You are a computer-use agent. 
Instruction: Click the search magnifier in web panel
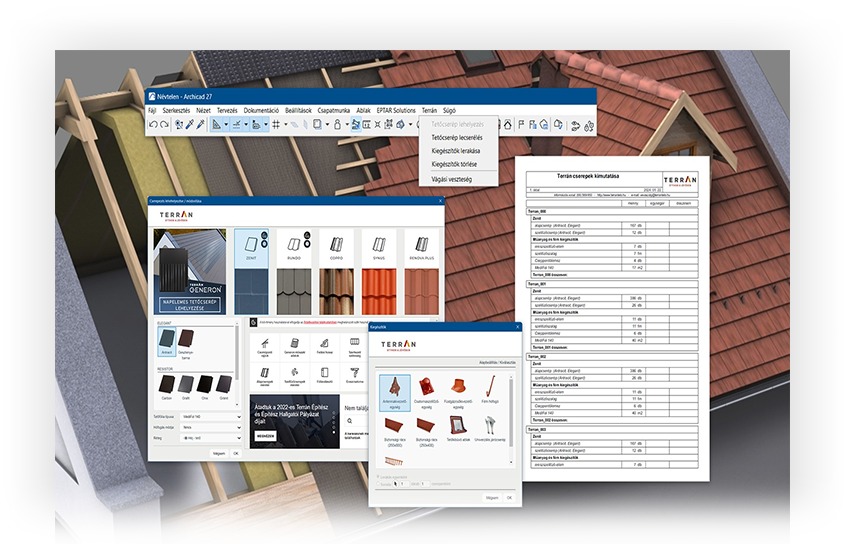pyautogui.click(x=349, y=421)
